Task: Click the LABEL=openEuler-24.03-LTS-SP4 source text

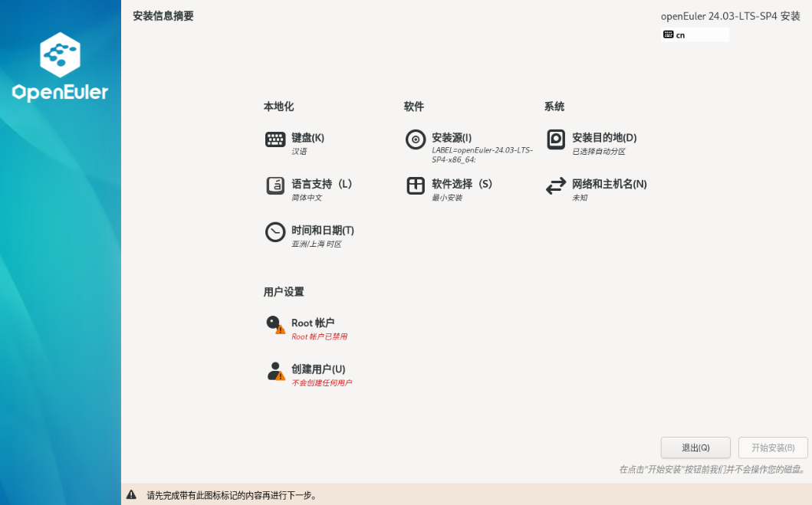Action: [x=482, y=155]
